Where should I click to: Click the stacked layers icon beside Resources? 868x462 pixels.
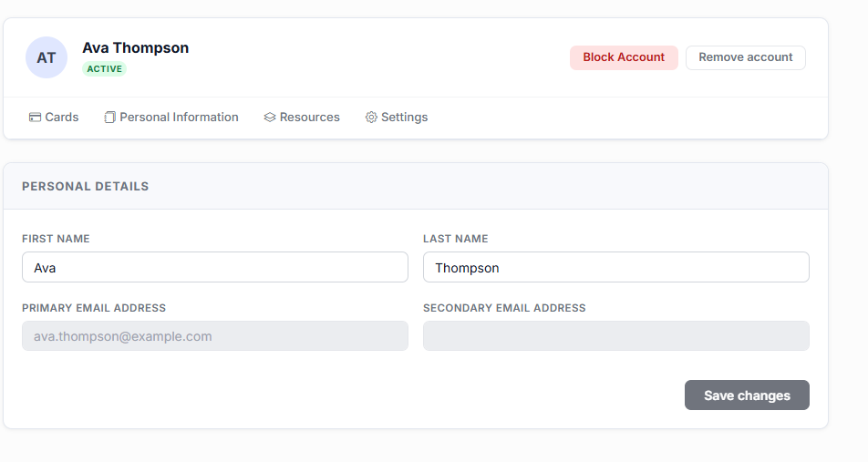[x=270, y=118]
